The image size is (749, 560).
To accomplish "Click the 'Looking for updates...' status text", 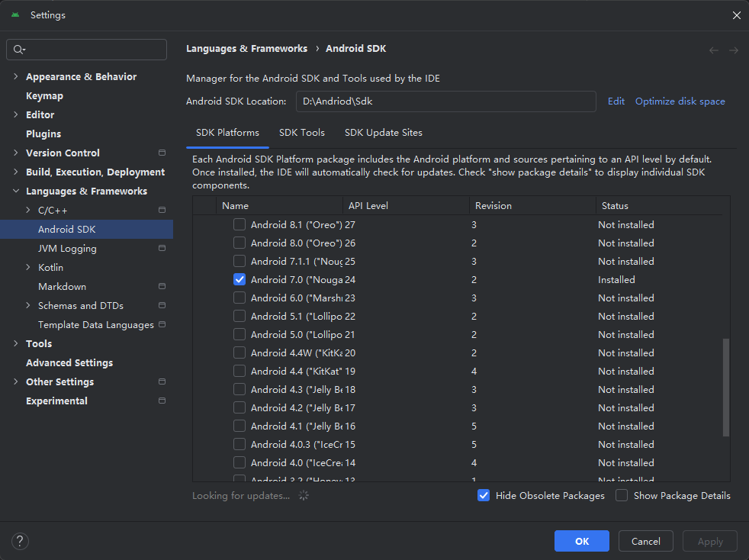I will click(241, 495).
